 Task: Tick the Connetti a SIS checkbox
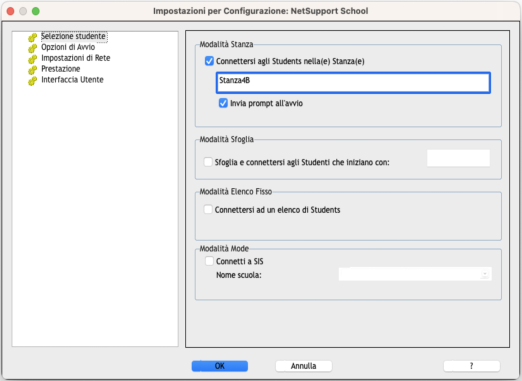click(209, 261)
